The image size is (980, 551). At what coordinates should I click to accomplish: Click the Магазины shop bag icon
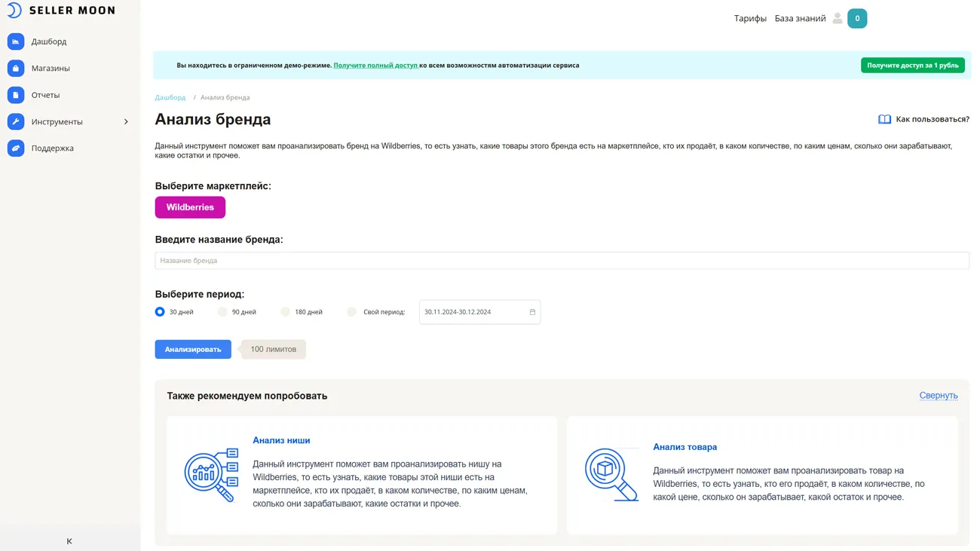(16, 69)
